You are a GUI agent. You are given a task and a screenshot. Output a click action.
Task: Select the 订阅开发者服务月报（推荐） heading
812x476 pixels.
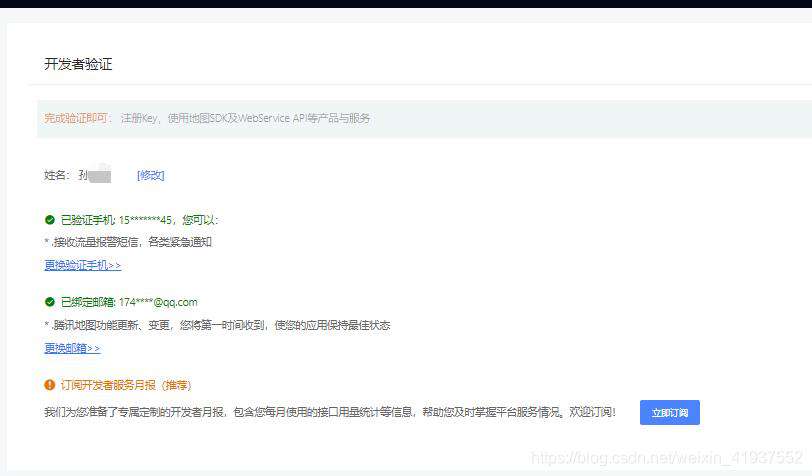click(126, 385)
